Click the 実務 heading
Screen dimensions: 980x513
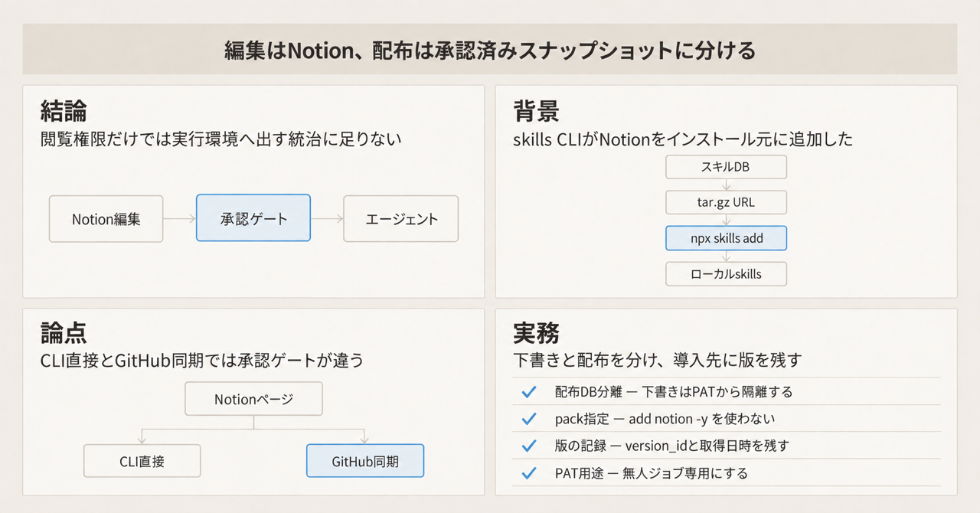click(536, 333)
